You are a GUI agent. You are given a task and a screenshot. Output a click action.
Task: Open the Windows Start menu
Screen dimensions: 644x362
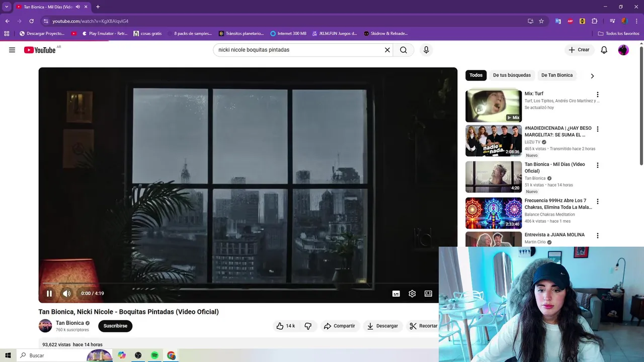[x=8, y=355]
